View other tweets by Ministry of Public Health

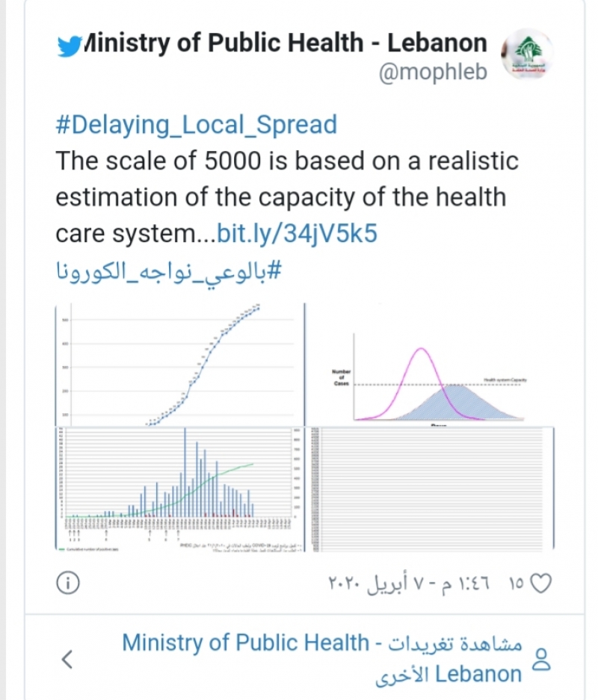pyautogui.click(x=321, y=642)
